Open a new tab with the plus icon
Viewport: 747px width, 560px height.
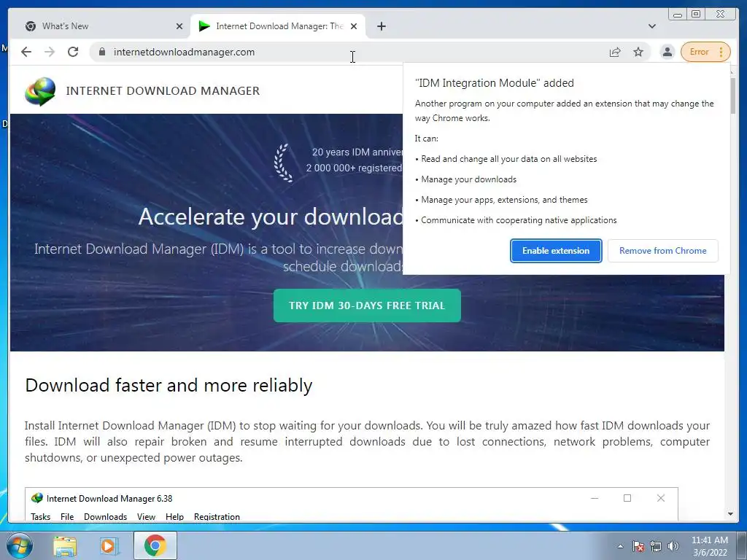point(381,26)
